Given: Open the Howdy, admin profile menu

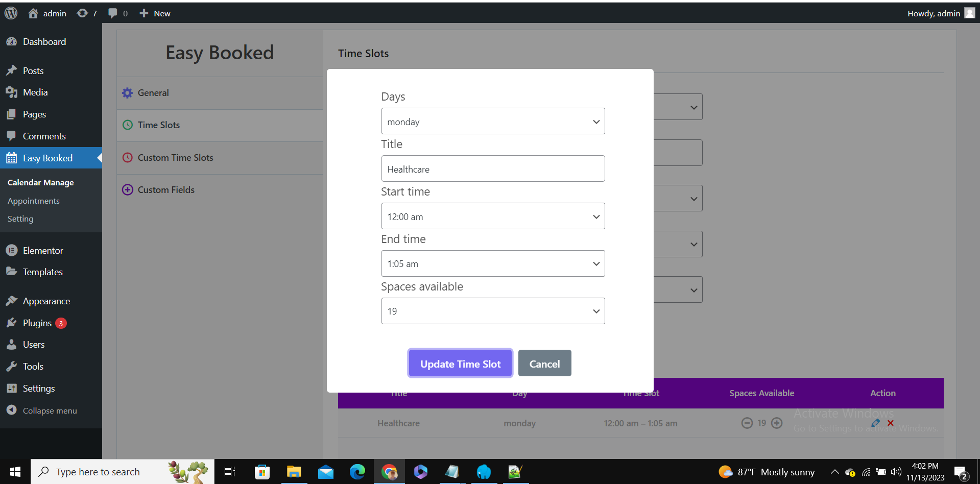Looking at the screenshot, I should click(x=941, y=13).
